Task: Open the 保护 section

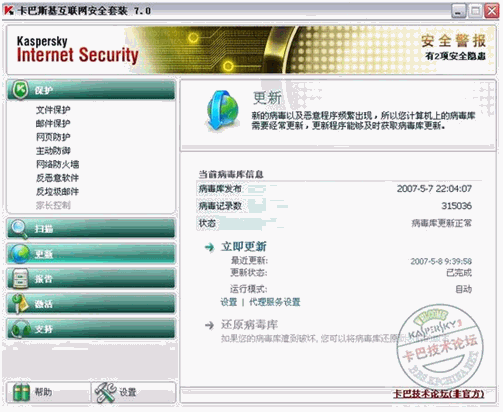Action: click(x=91, y=90)
